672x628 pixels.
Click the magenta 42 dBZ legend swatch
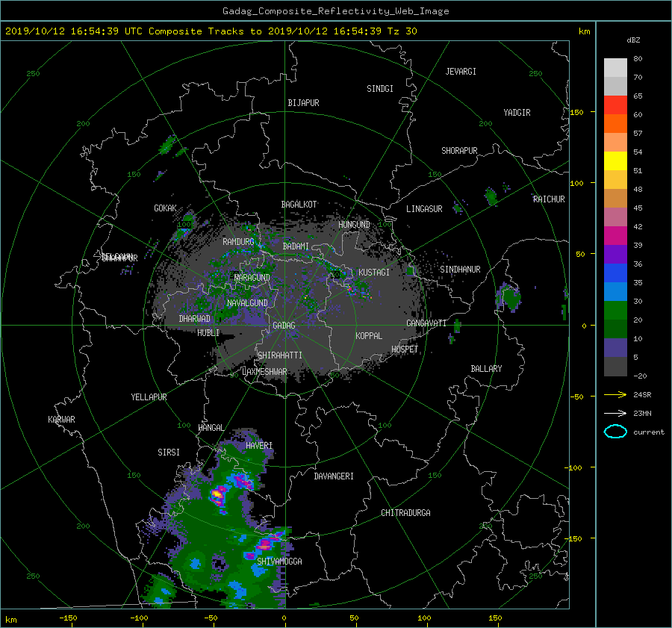[615, 236]
